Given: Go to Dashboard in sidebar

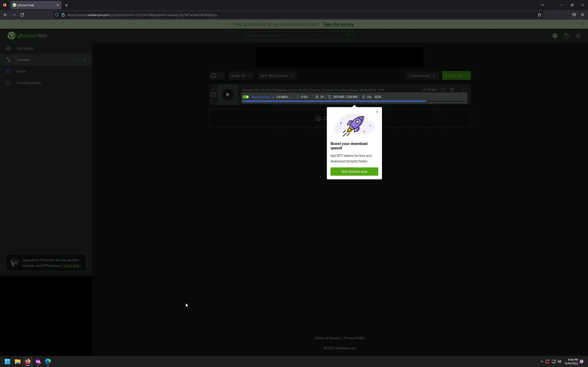Looking at the screenshot, I should (25, 48).
